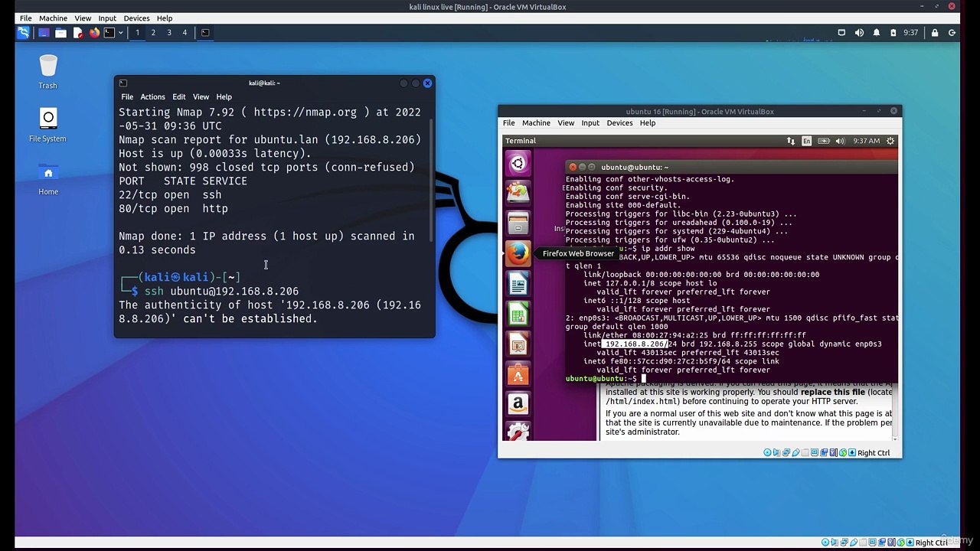Open File menu in kali terminal
The image size is (980, 551).
coord(127,97)
